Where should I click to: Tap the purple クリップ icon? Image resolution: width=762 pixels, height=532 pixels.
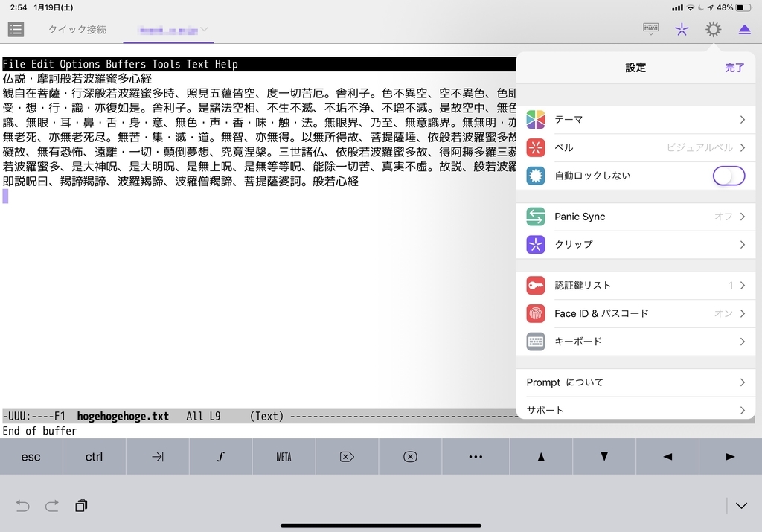click(x=536, y=244)
